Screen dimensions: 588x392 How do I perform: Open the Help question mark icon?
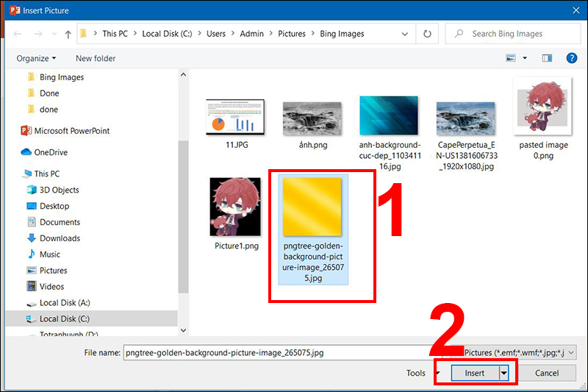[570, 58]
